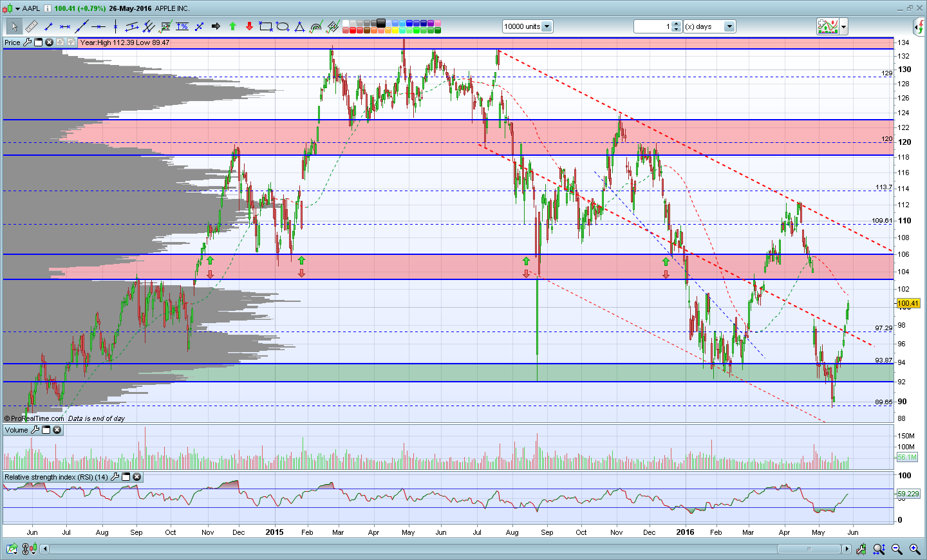Pick the horizontal segment drawing tool
Screen dimensions: 927x560
(65, 26)
